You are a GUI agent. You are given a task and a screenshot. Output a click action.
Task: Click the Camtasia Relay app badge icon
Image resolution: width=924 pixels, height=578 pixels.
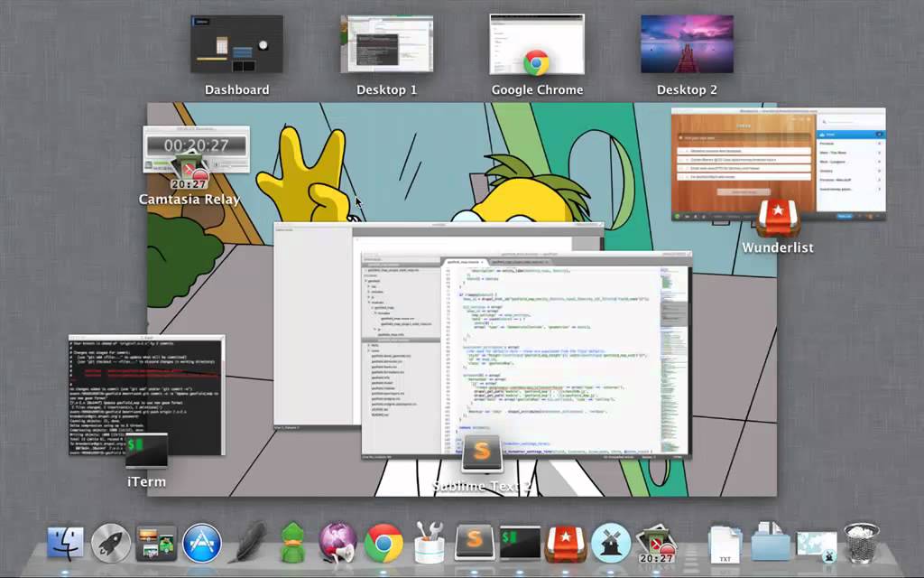click(x=189, y=170)
